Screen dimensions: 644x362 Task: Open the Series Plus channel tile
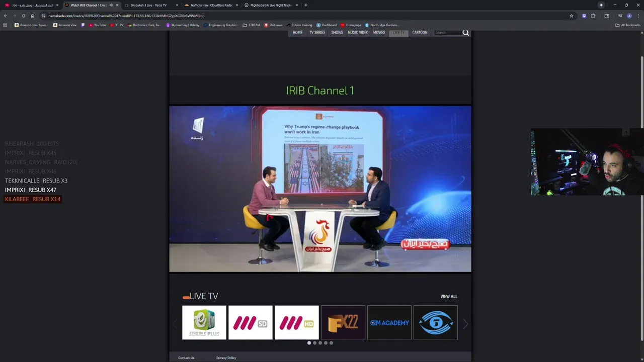(204, 322)
